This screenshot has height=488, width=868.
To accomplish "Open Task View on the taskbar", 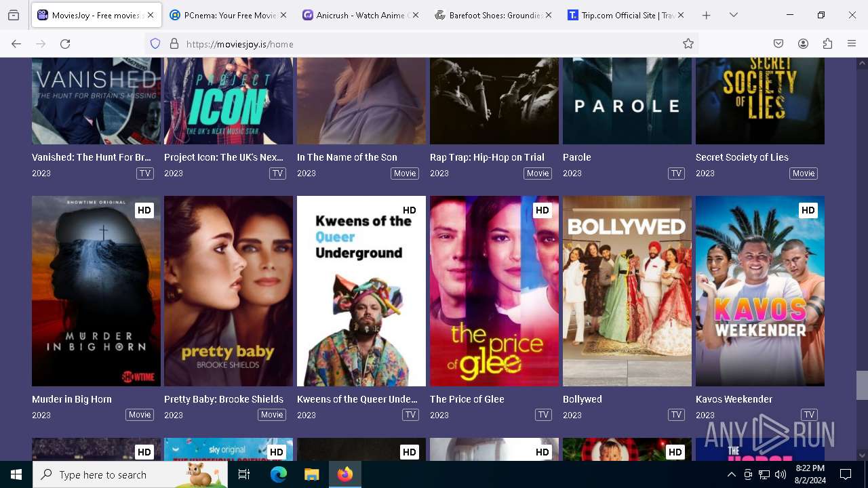I will coord(244,474).
